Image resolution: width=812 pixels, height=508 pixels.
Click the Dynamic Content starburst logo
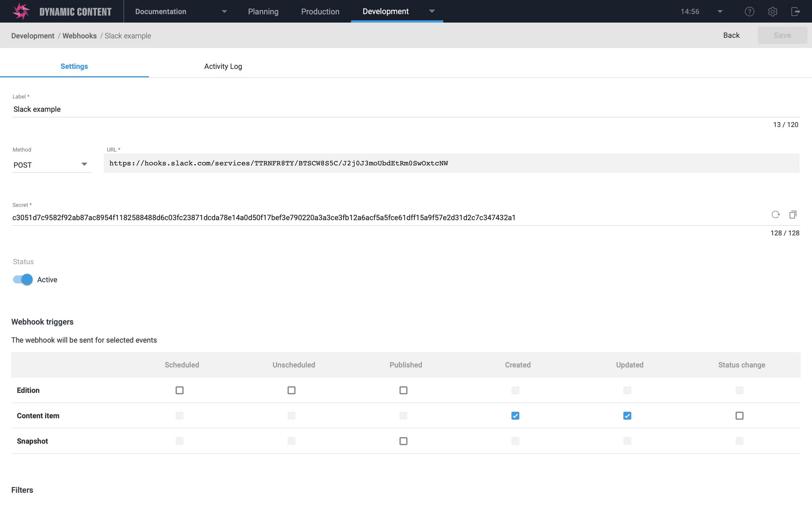(x=21, y=11)
